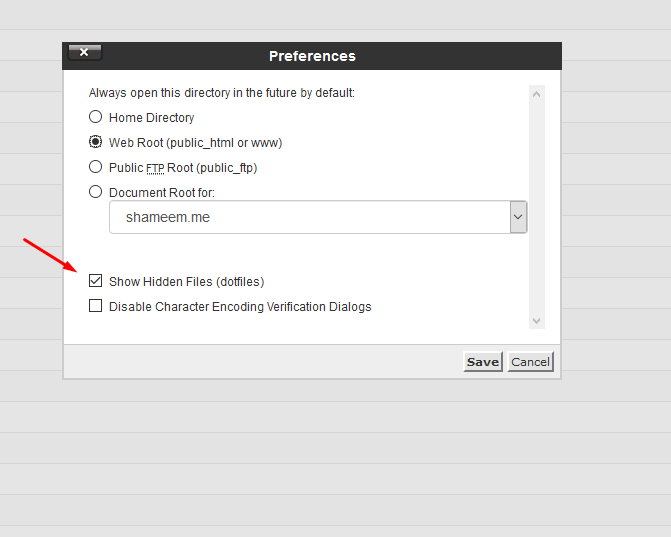Enable the Disable Character Encoding Verification checkbox
The image size is (671, 537).
(x=96, y=306)
